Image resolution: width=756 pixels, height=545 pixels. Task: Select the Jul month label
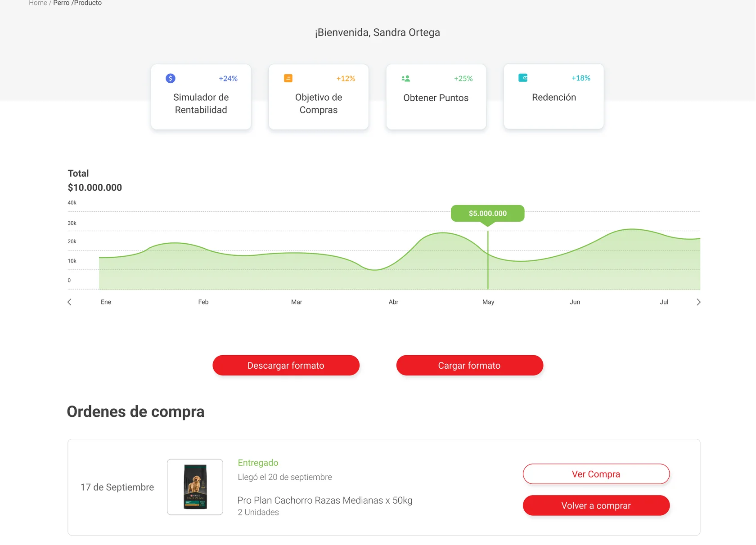[x=664, y=302]
